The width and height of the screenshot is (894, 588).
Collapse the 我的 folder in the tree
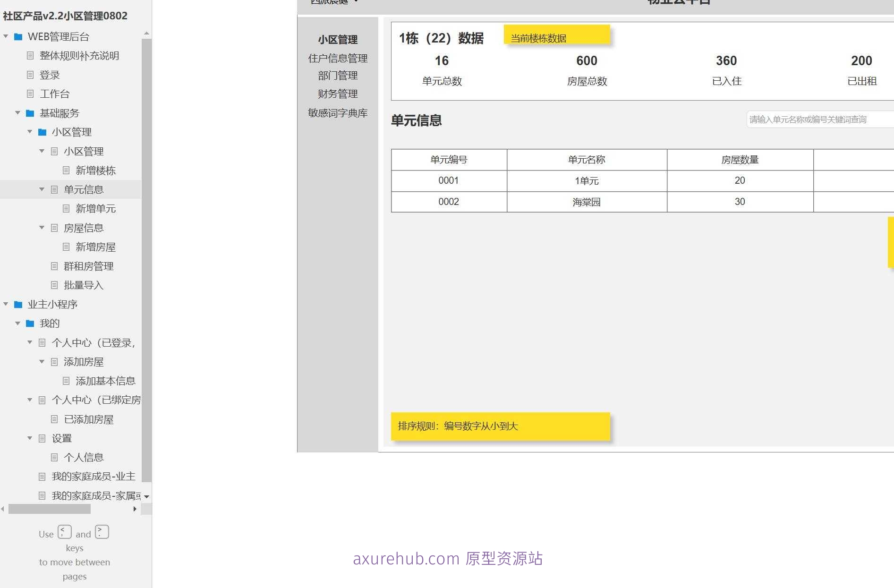18,323
